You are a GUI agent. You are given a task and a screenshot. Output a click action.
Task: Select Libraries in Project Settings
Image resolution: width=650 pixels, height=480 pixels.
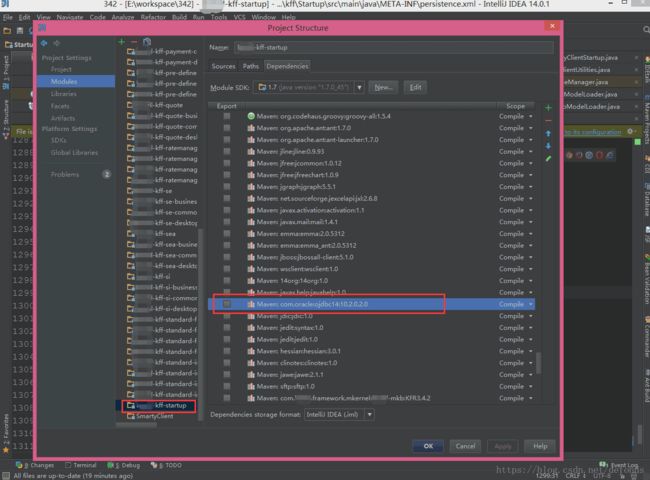63,94
